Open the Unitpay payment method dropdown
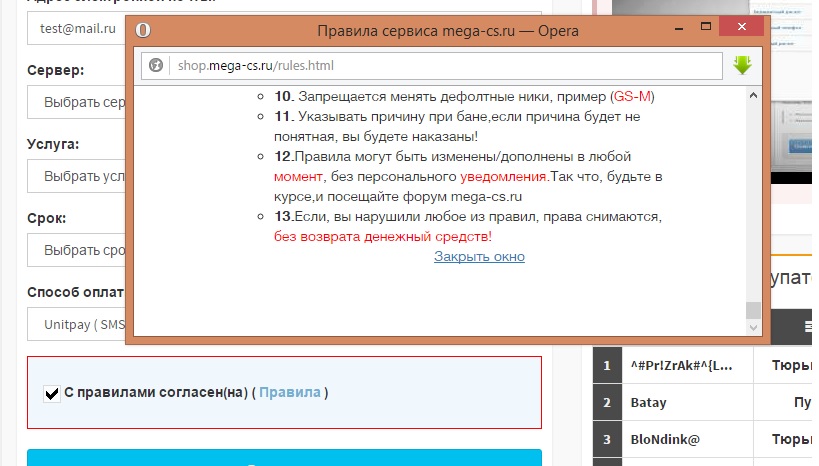Image resolution: width=819 pixels, height=466 pixels. click(x=76, y=324)
